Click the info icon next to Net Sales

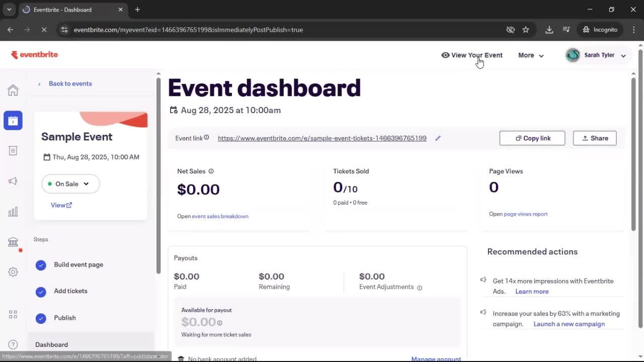tap(211, 171)
